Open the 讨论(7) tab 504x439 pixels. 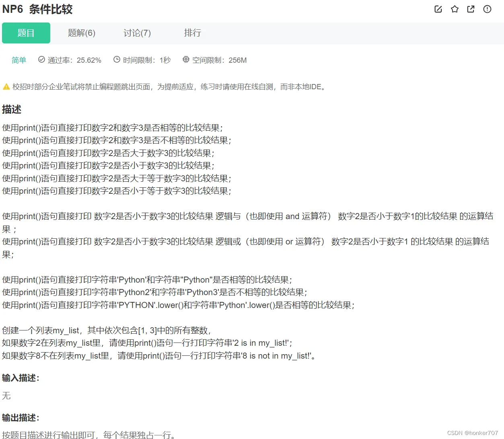tap(137, 33)
